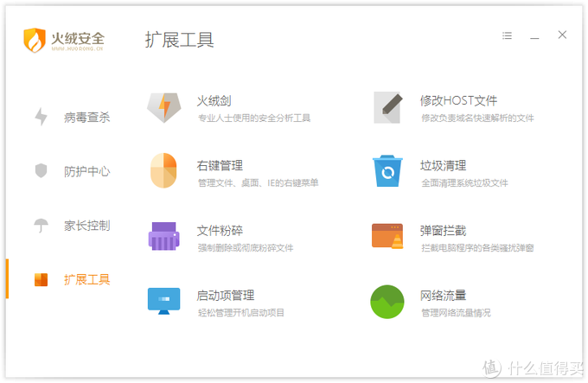
Task: Click the orange cube 扩展工具 icon
Action: (41, 279)
